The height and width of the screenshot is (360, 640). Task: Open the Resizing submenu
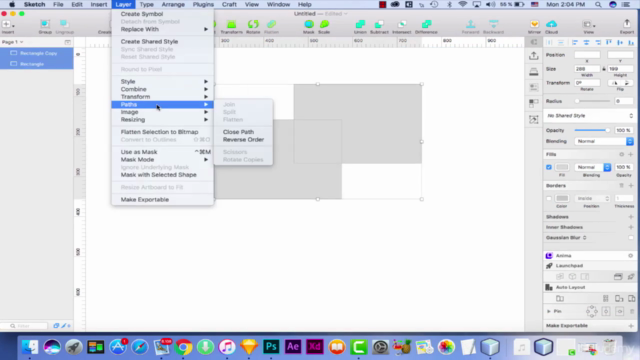coord(162,120)
